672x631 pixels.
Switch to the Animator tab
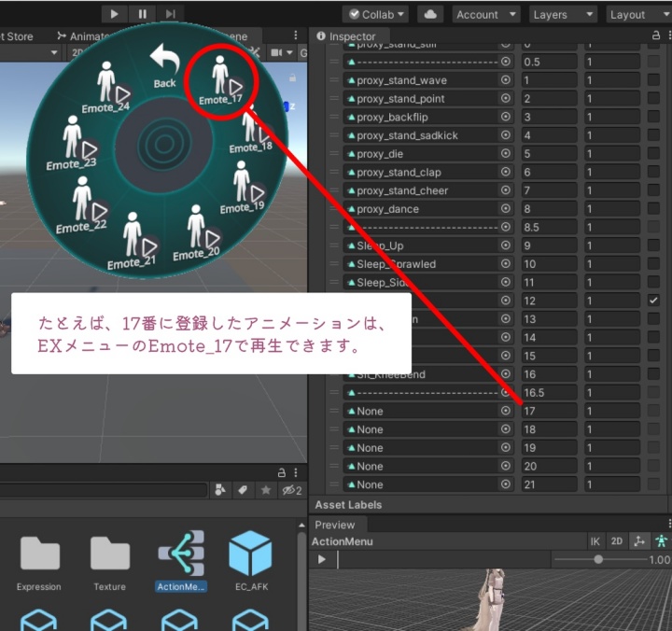coord(84,36)
